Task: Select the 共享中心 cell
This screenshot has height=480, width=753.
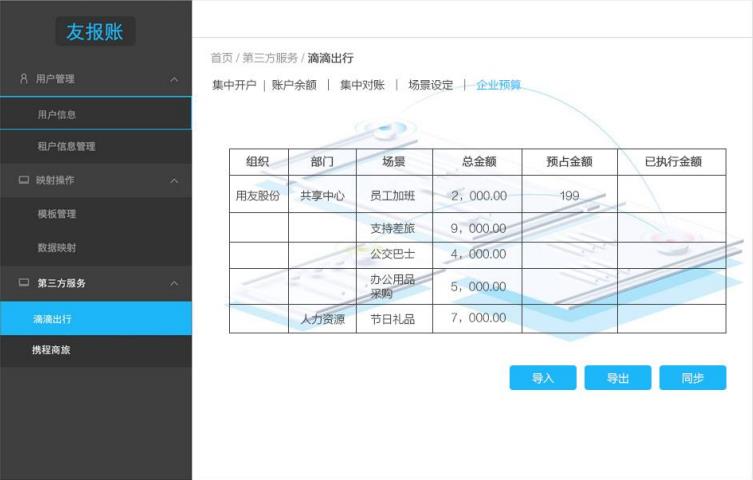Action: [x=322, y=194]
